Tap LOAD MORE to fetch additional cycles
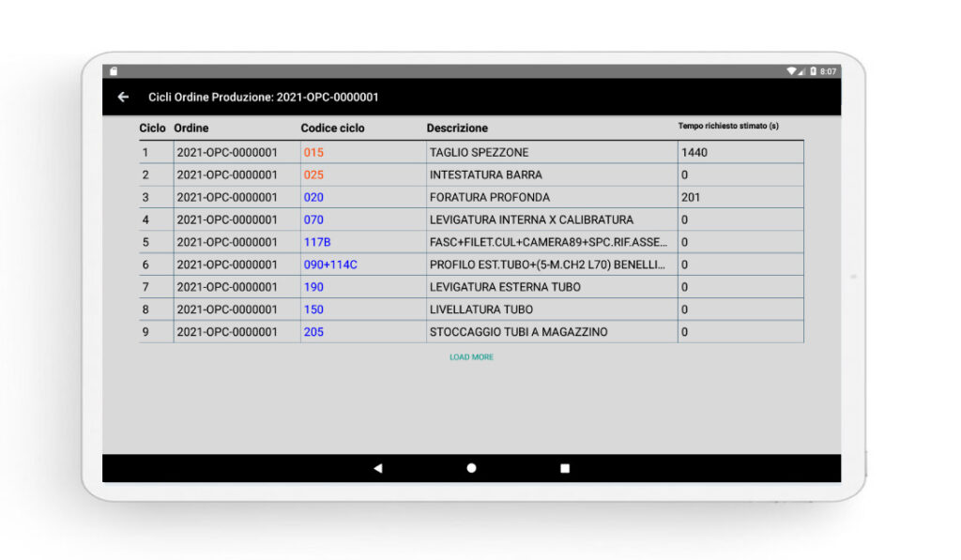Screen dimensions: 961x560 pyautogui.click(x=471, y=357)
